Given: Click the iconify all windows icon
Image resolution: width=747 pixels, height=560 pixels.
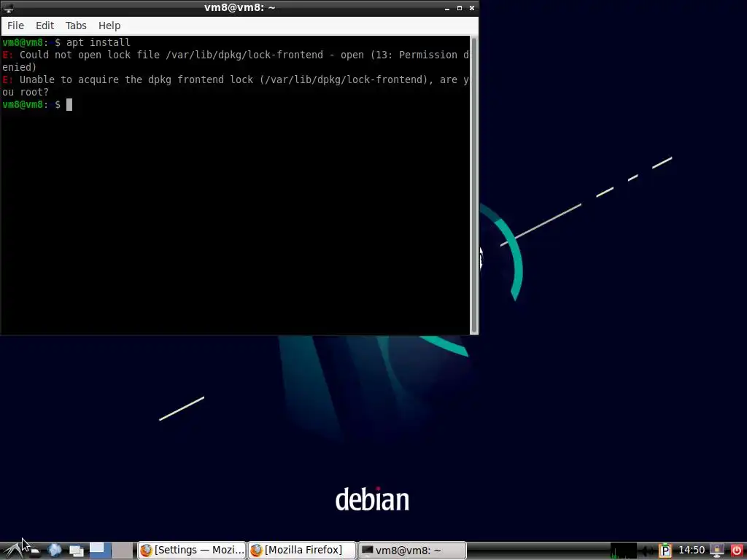Looking at the screenshot, I should tap(76, 551).
